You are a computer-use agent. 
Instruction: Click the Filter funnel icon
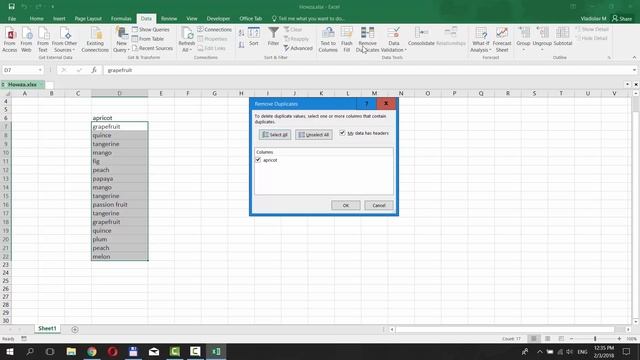273,37
